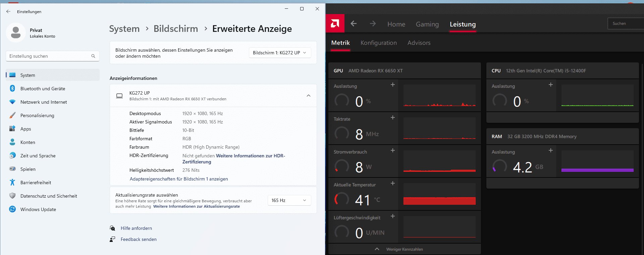Click 32 GB 3200 MHz DDR4 Memory label

542,137
